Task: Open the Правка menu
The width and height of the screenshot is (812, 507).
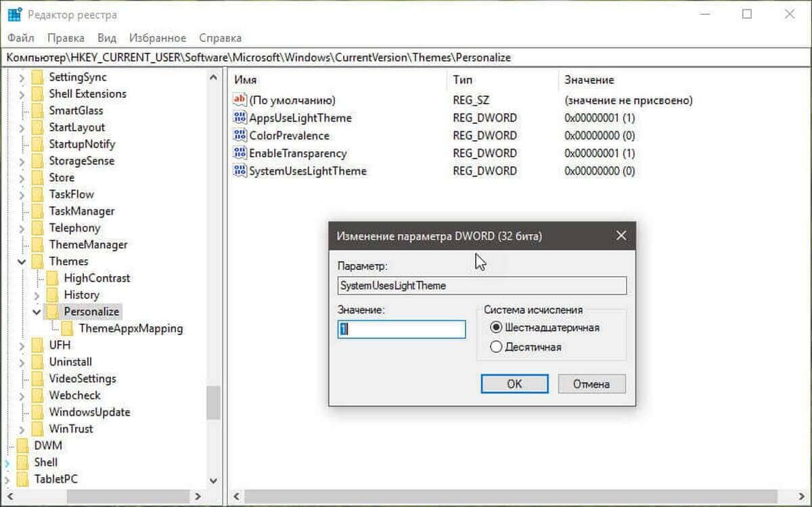Action: click(x=66, y=38)
